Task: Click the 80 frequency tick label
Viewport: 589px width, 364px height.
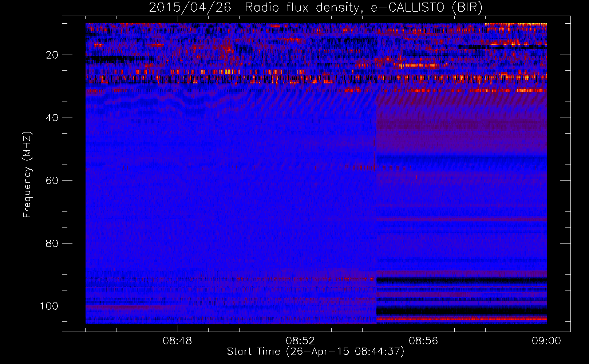Action: pyautogui.click(x=52, y=244)
